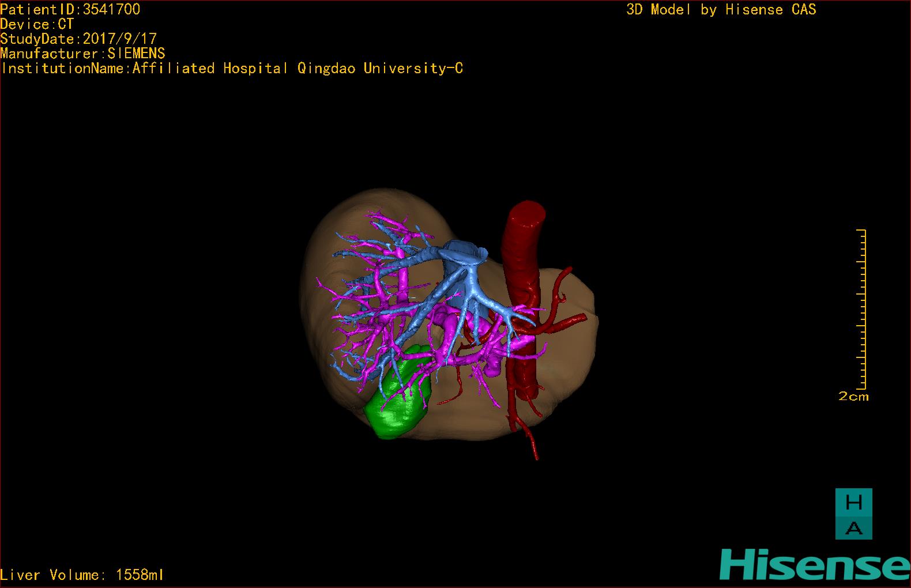
Task: Click the 2cm scale bar label
Action: pyautogui.click(x=853, y=397)
